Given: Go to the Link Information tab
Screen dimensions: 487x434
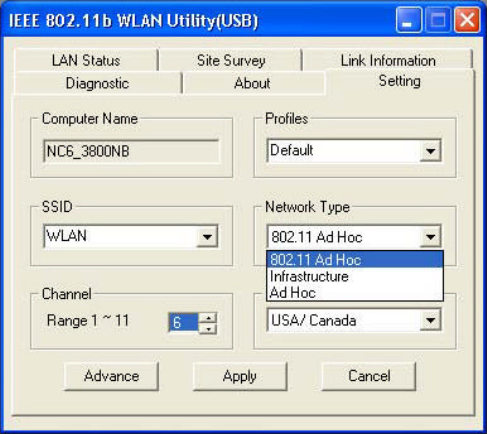Looking at the screenshot, I should [x=388, y=60].
